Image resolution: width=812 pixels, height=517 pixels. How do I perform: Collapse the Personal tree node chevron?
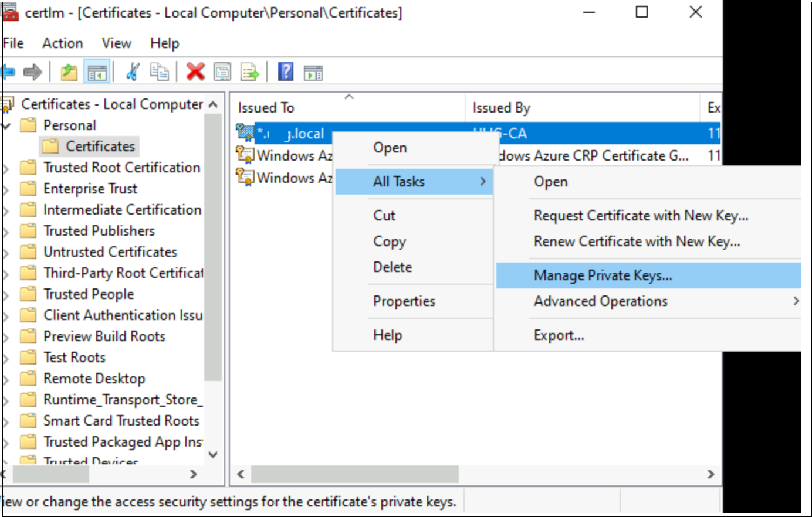6,125
